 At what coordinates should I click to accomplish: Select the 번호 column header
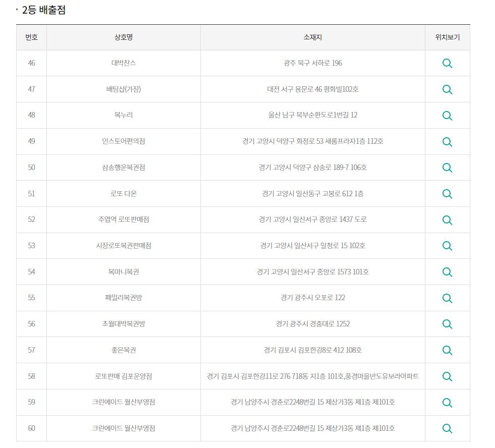point(32,37)
